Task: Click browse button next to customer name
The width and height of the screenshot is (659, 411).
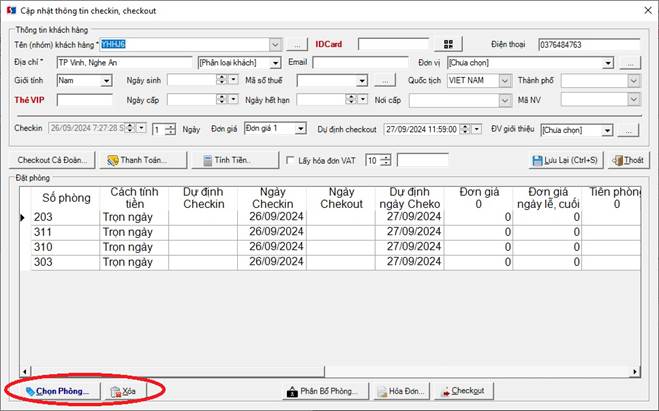Action: pyautogui.click(x=297, y=45)
